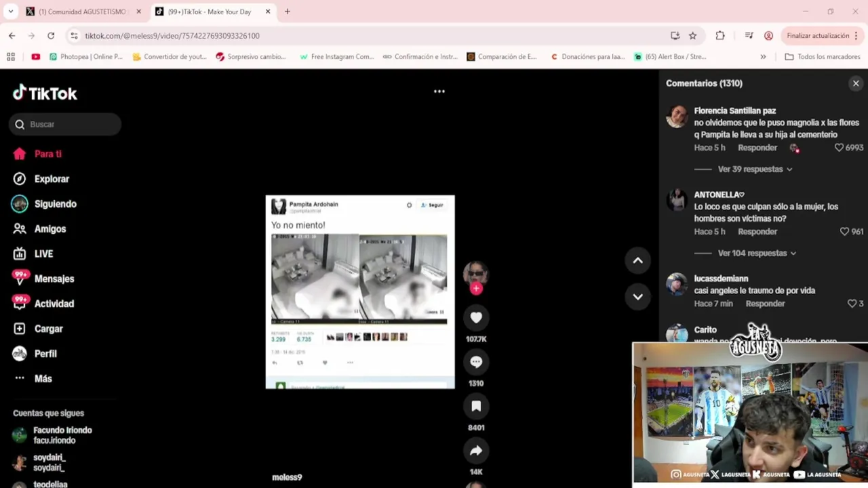Reply to lucassdemiann's comment
Viewport: 868px width, 488px height.
pyautogui.click(x=765, y=304)
